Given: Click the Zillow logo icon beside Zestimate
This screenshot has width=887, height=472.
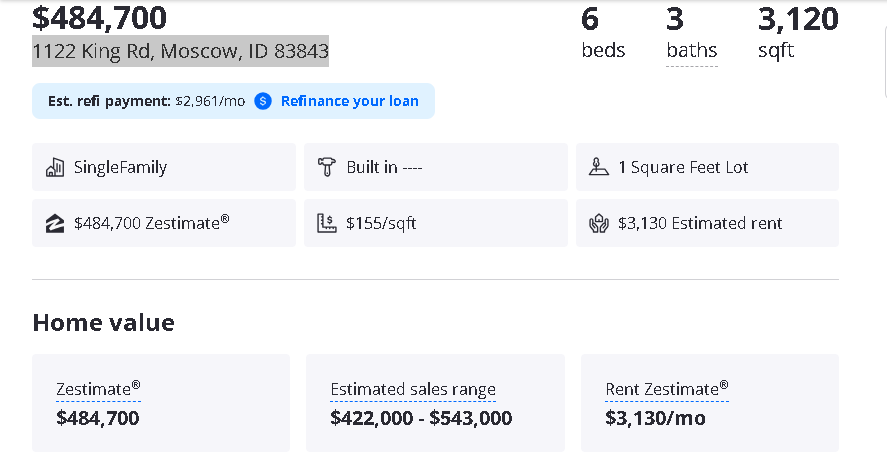Looking at the screenshot, I should (55, 224).
